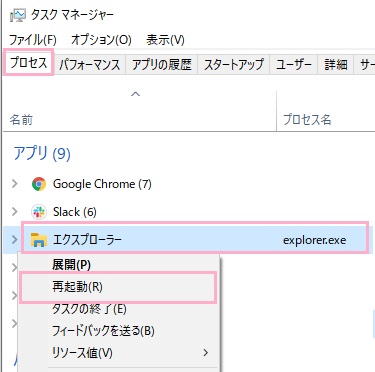Switch to the ユーザー tab
Screen dimensions: 375x372
pos(294,64)
